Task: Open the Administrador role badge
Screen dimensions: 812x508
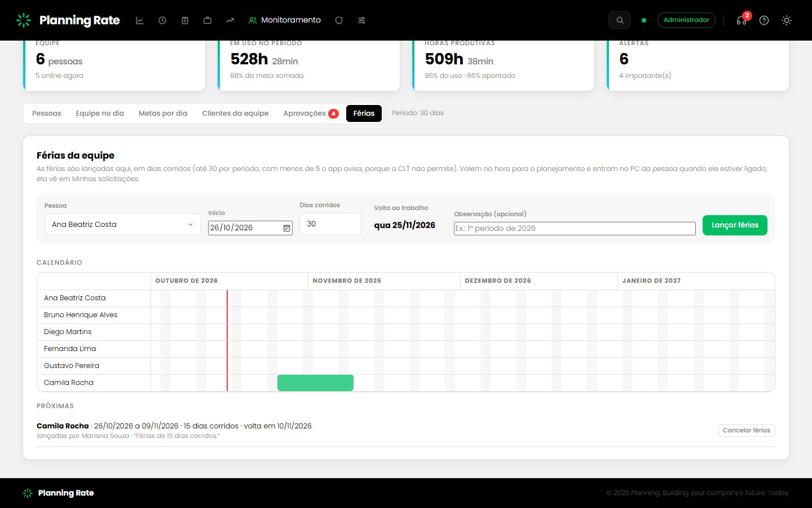Action: [x=686, y=20]
